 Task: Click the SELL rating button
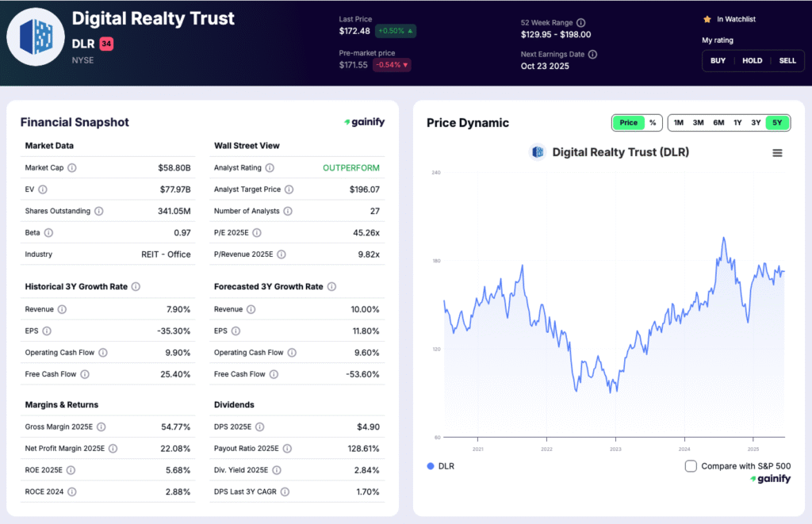pyautogui.click(x=787, y=60)
